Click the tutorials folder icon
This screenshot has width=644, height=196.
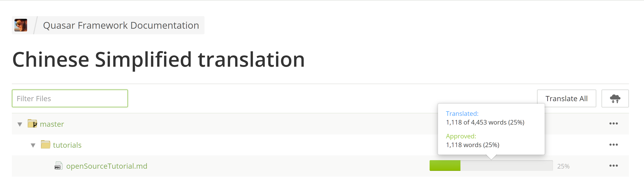click(45, 145)
